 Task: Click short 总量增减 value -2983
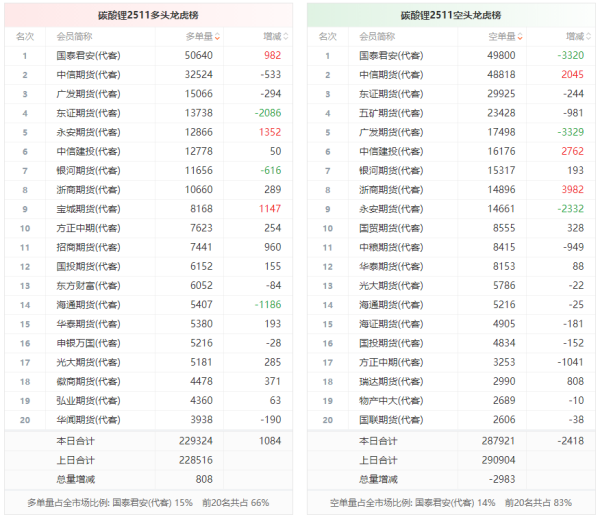click(502, 479)
